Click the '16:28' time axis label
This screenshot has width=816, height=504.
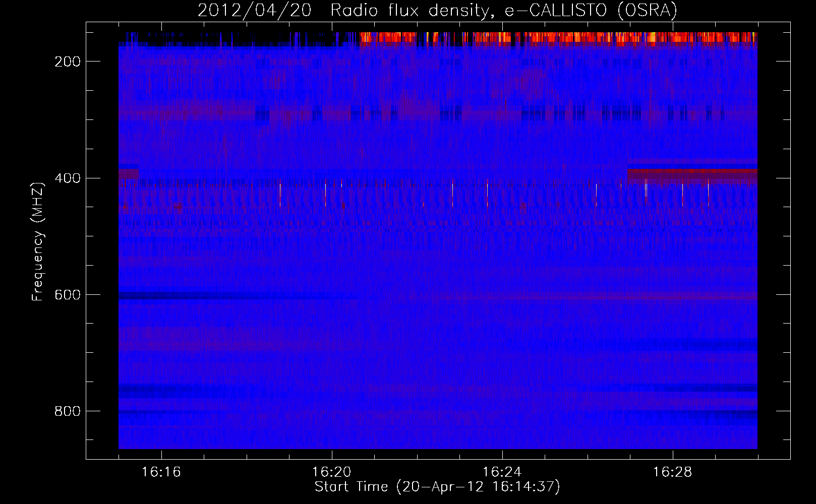click(672, 472)
